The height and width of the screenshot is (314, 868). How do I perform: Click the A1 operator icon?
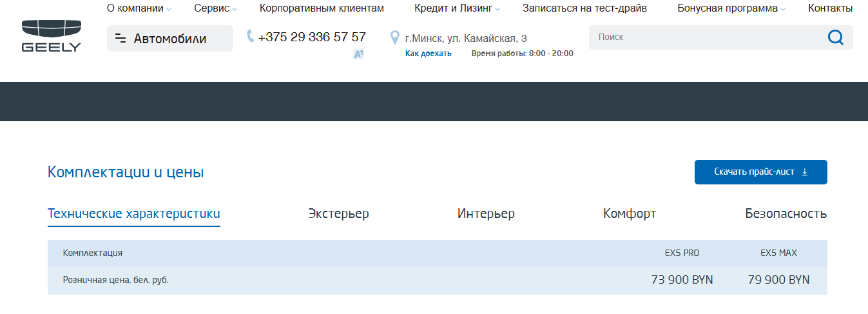(359, 55)
